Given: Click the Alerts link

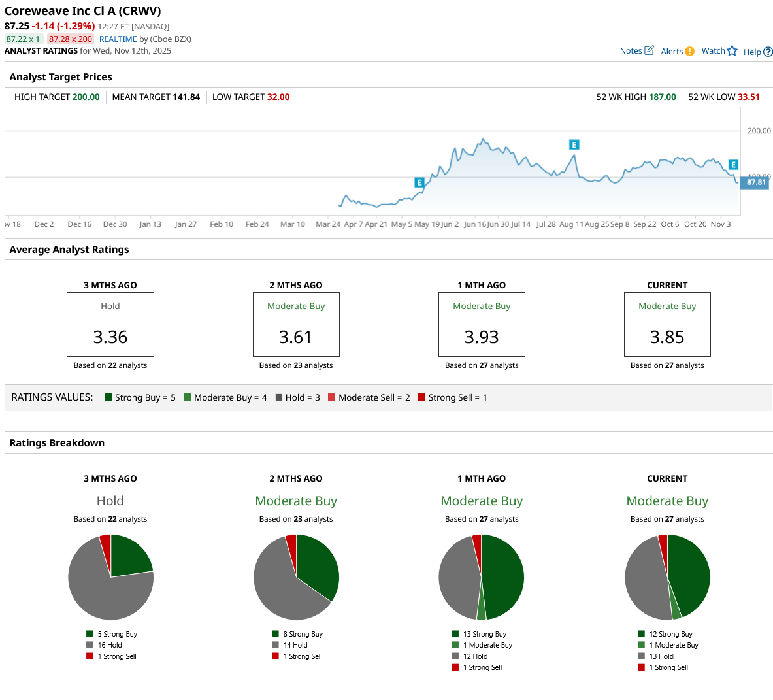Looking at the screenshot, I should [672, 51].
